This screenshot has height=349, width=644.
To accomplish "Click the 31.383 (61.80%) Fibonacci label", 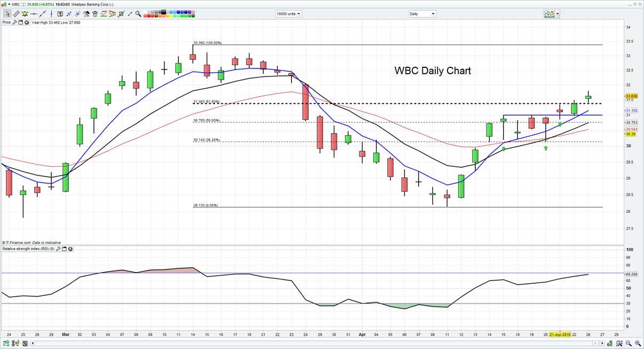I will coord(206,101).
